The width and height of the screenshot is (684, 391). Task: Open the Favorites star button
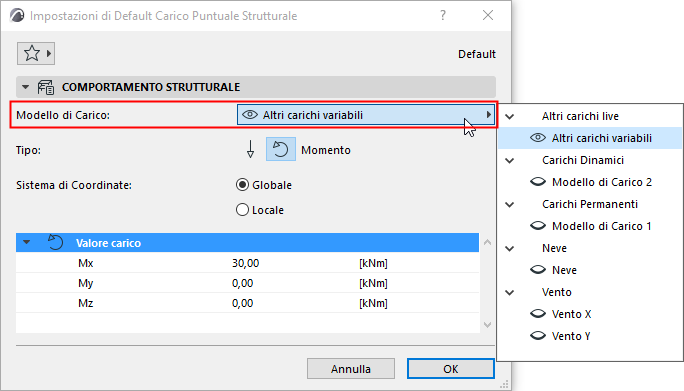click(x=36, y=54)
